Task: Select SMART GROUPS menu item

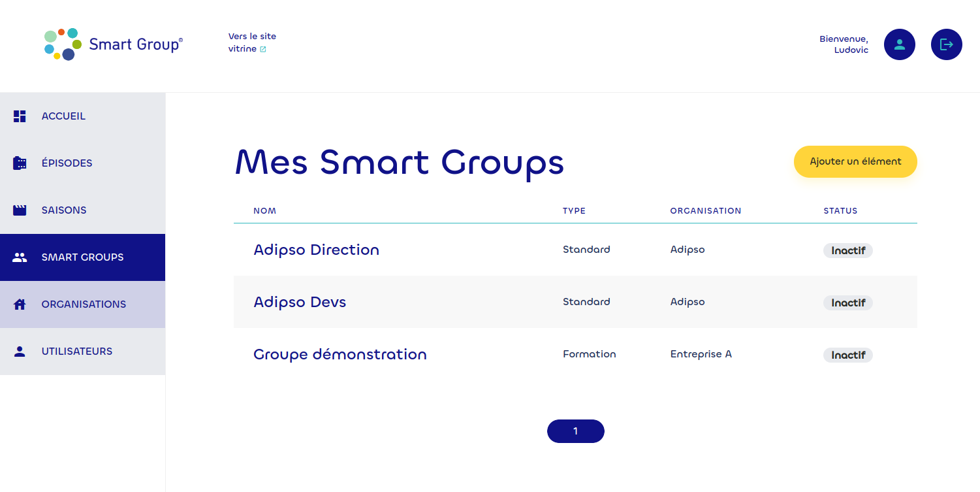Action: tap(82, 257)
